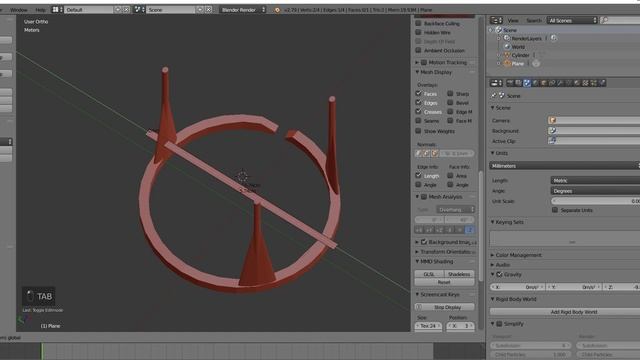Click the properties editor type icon
Screen dimensions: 640x360
click(x=496, y=83)
